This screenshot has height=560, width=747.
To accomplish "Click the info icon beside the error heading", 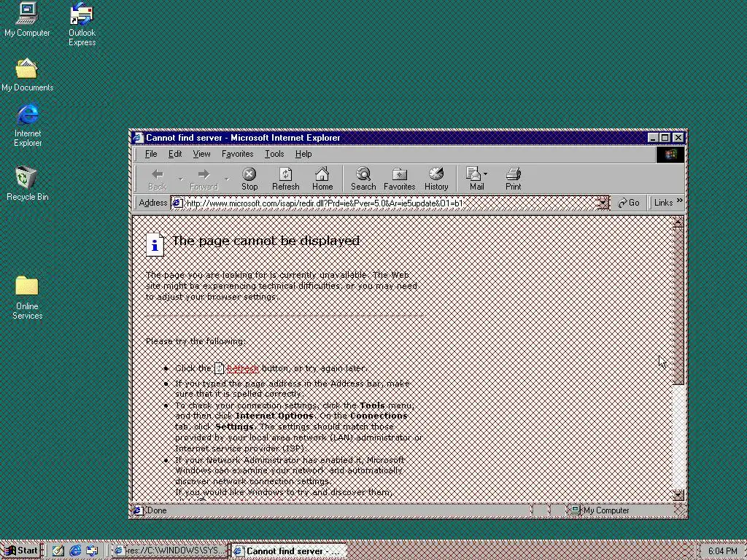I will tap(155, 245).
